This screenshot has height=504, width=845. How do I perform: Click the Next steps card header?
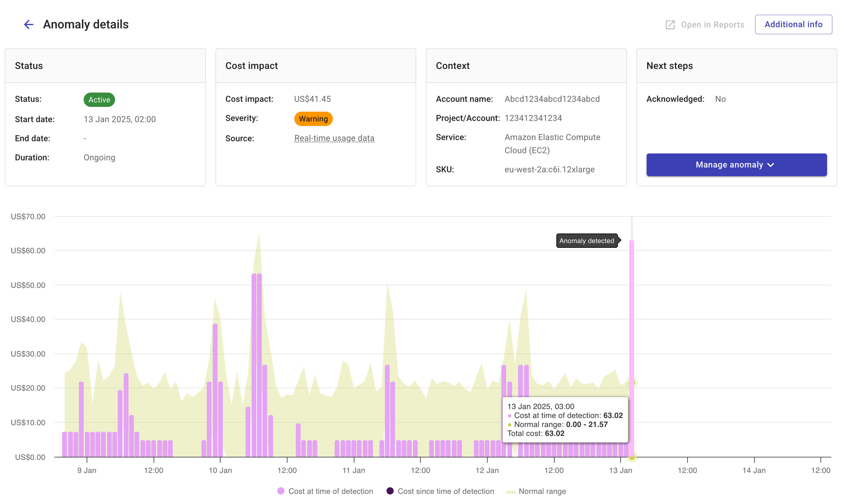coord(736,66)
